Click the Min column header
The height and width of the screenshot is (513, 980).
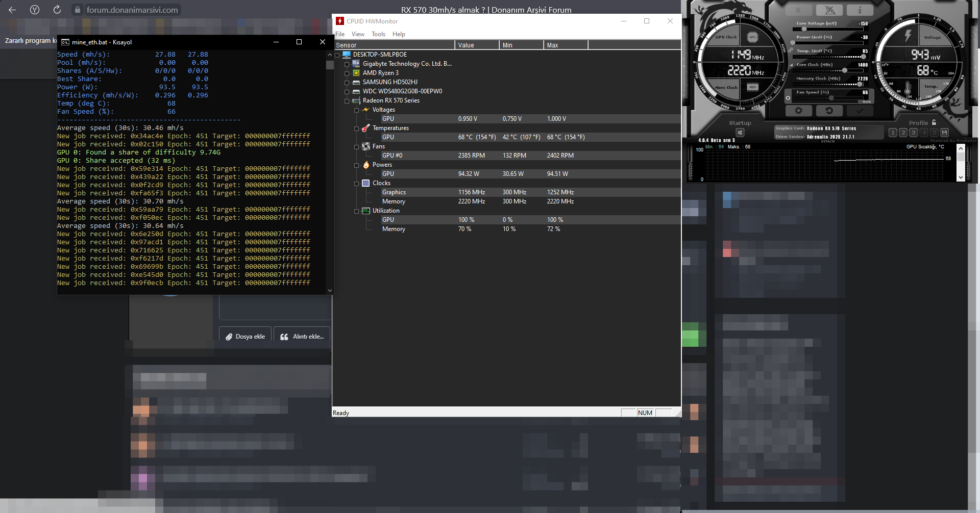(x=521, y=45)
